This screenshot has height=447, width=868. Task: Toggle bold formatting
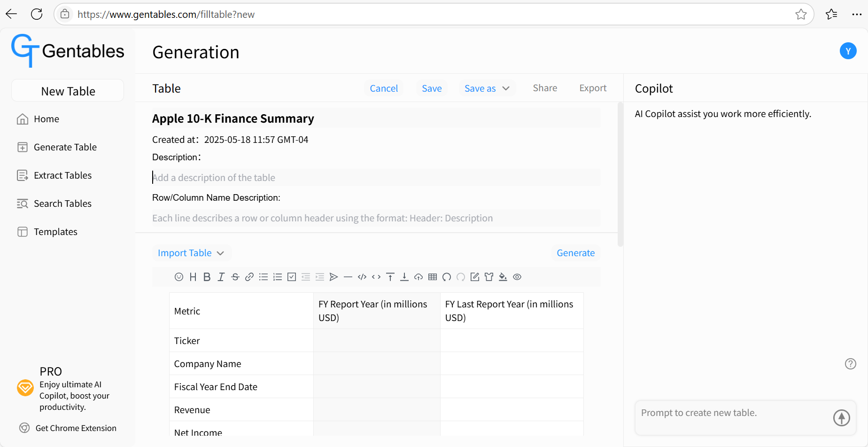pos(207,277)
